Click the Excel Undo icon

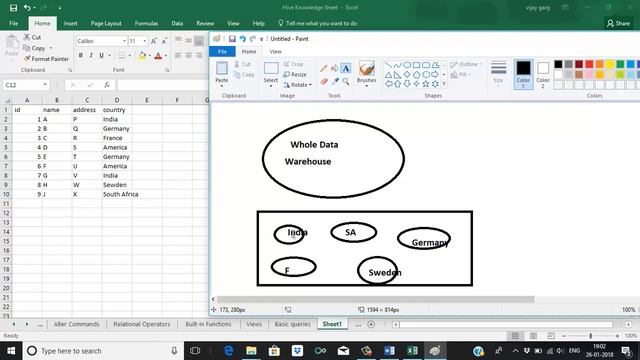click(27, 7)
